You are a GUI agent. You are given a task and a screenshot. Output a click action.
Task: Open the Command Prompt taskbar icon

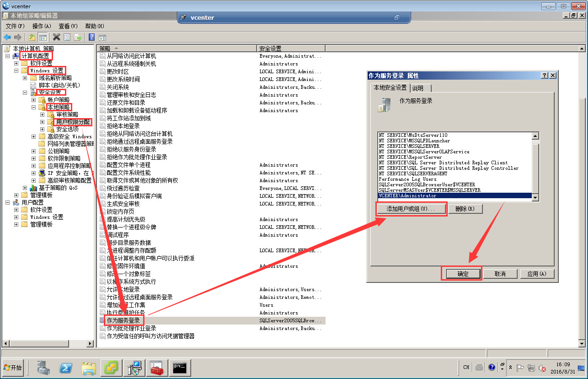click(180, 368)
